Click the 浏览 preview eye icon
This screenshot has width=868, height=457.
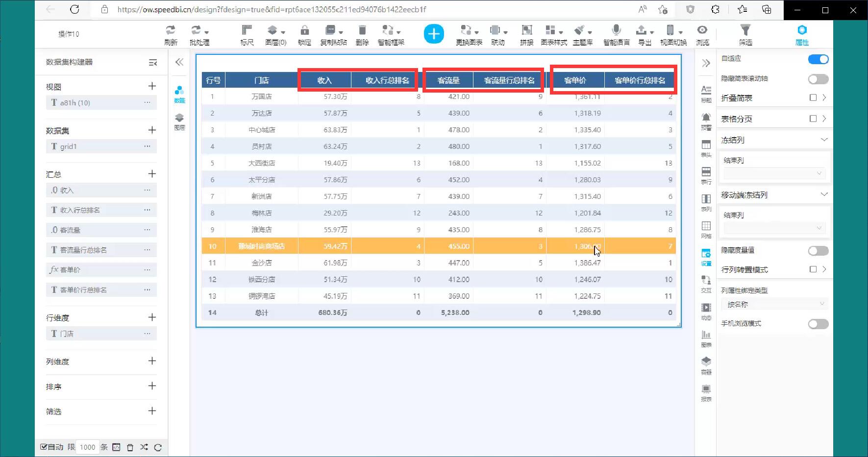click(x=702, y=30)
